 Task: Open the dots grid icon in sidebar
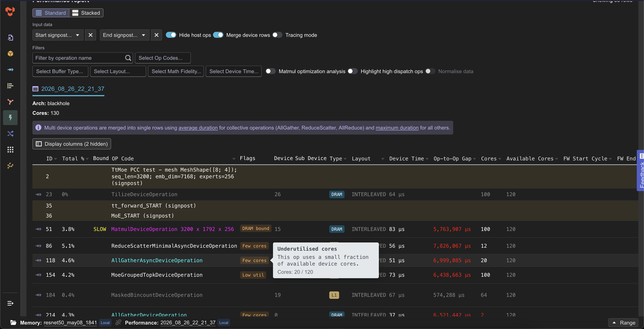coord(10,150)
